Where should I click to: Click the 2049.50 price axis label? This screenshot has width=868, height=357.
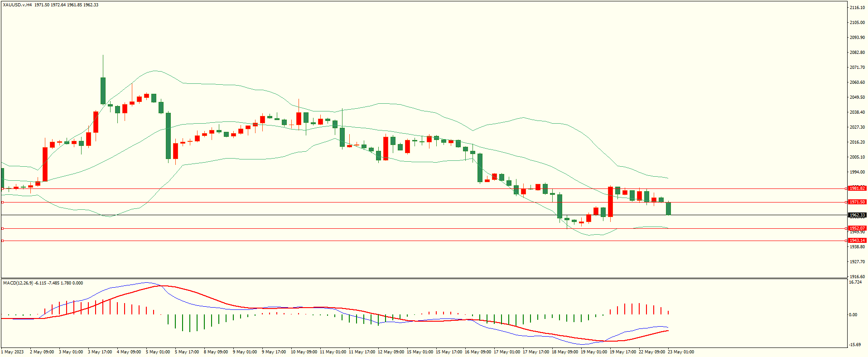click(x=858, y=97)
